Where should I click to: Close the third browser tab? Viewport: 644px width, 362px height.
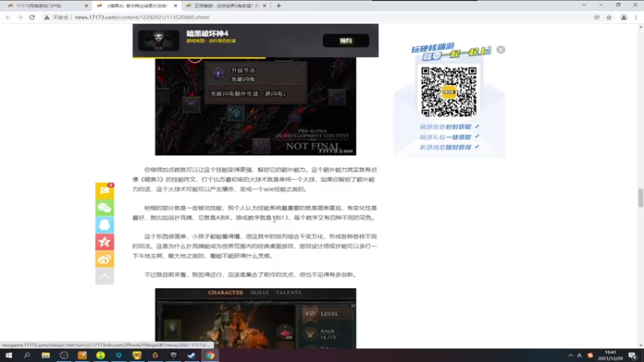tap(265, 6)
